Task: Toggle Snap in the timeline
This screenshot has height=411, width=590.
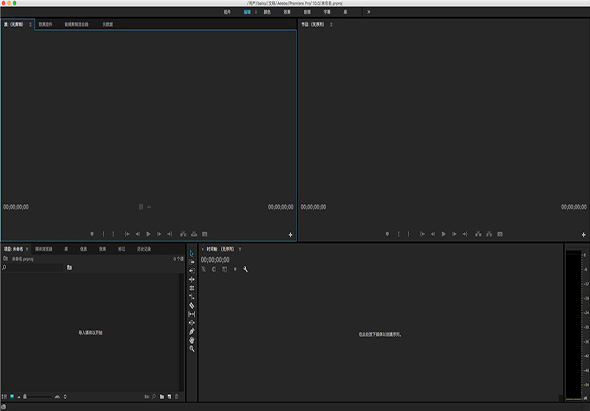Action: coord(214,269)
